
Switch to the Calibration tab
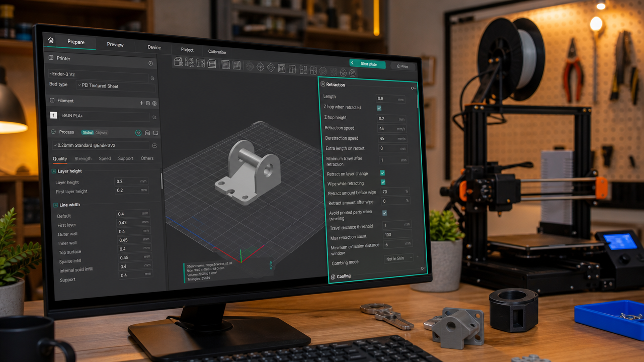pyautogui.click(x=217, y=52)
